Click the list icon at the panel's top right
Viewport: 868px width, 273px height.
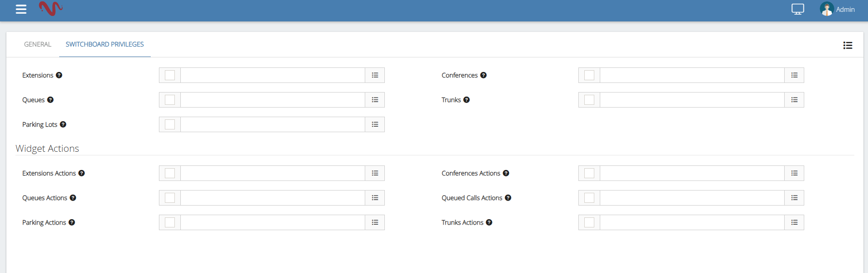[x=848, y=45]
